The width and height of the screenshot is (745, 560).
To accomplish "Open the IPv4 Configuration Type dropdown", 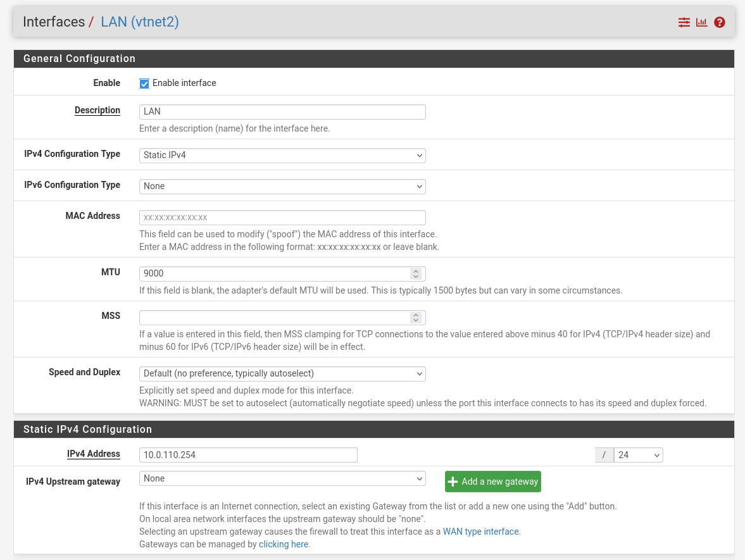I will pyautogui.click(x=282, y=155).
